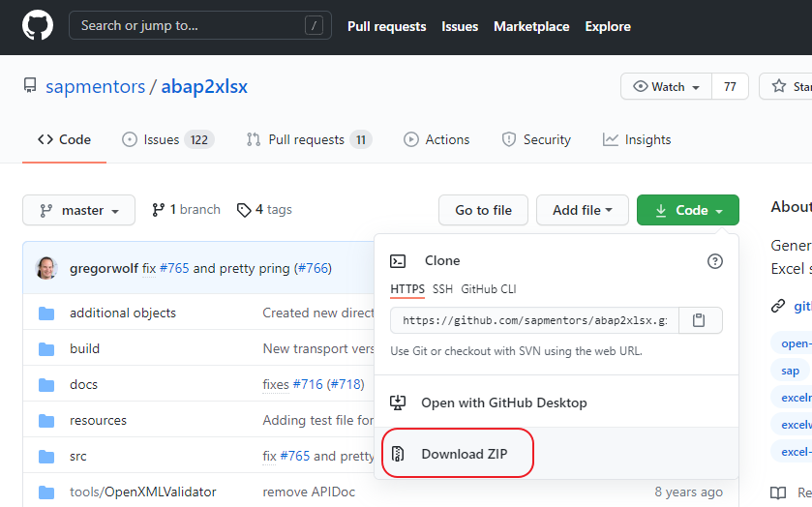Open the 'remove APIDoc' commit message

tap(309, 492)
